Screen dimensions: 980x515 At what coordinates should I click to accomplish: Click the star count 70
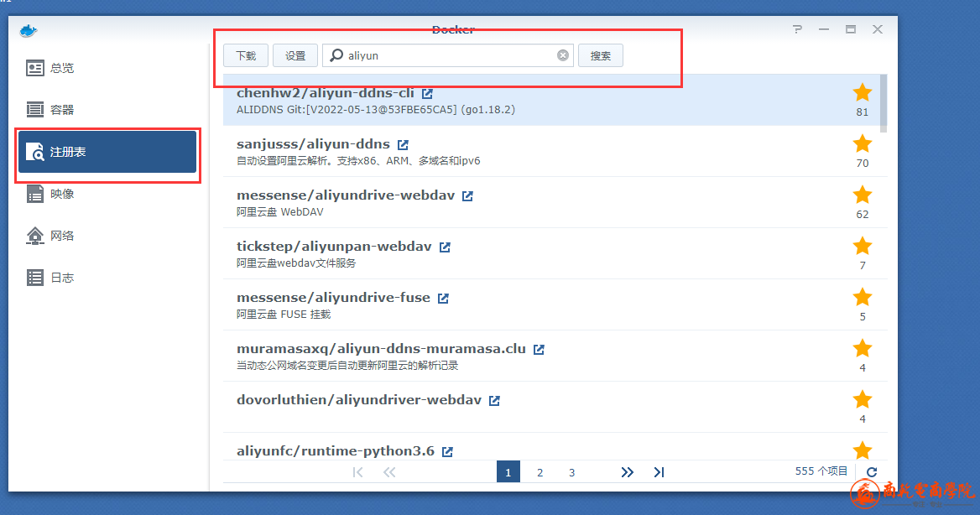pyautogui.click(x=863, y=164)
